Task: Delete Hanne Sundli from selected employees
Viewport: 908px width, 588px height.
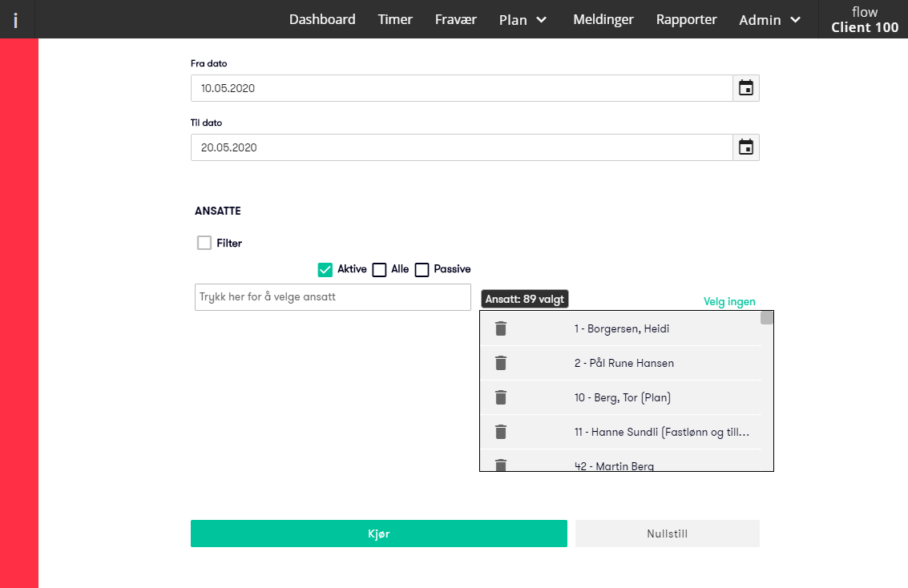Action: pyautogui.click(x=501, y=432)
